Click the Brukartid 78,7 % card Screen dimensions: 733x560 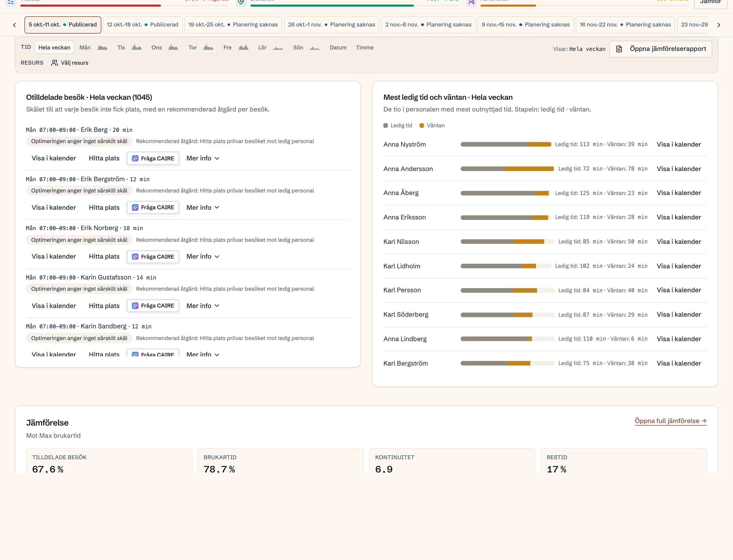pos(280,461)
